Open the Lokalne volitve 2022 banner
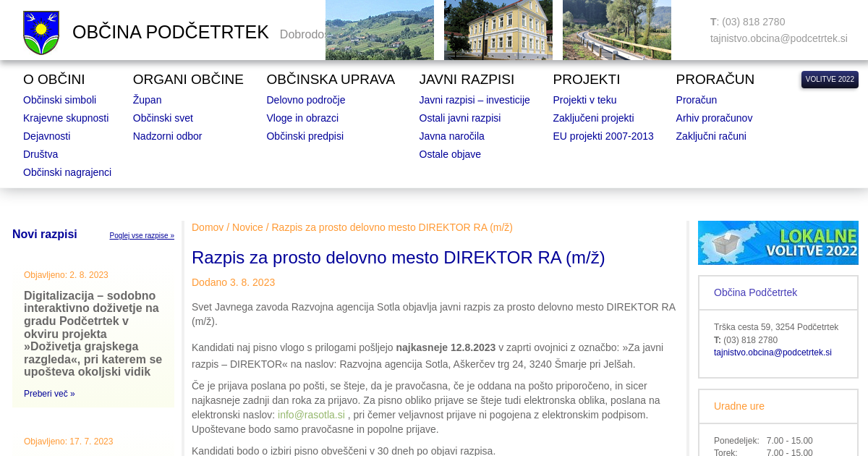The height and width of the screenshot is (456, 868). click(778, 242)
